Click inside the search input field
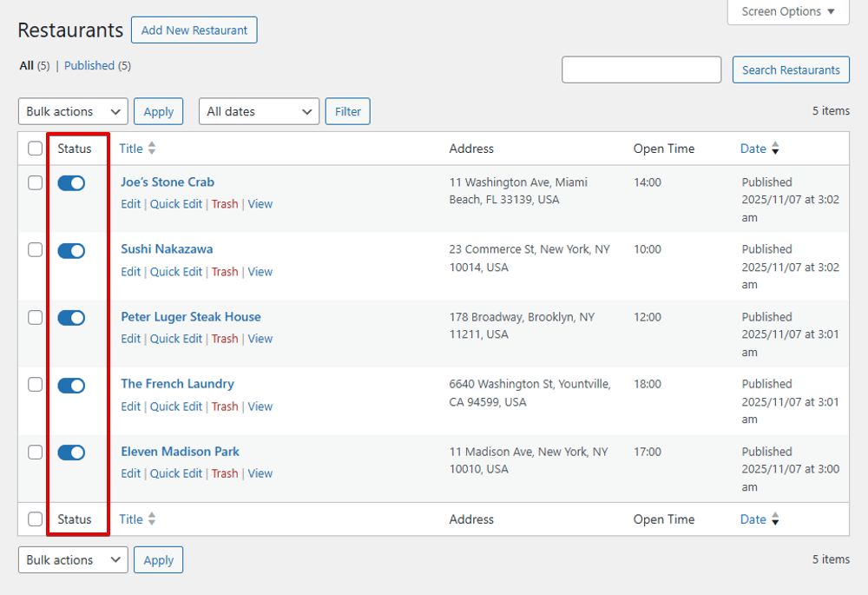Screen dimensions: 868x595 tap(641, 69)
